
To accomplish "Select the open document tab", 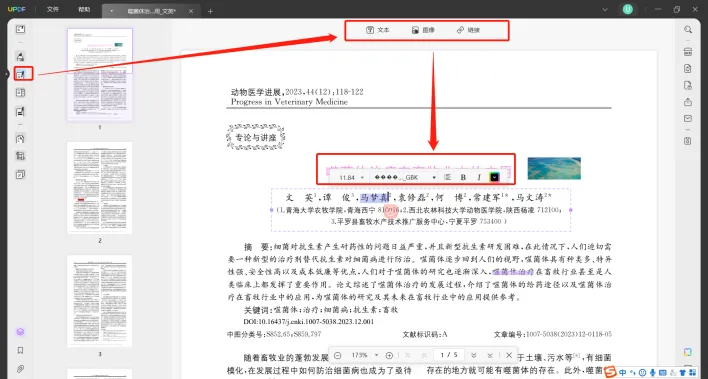I will point(152,11).
